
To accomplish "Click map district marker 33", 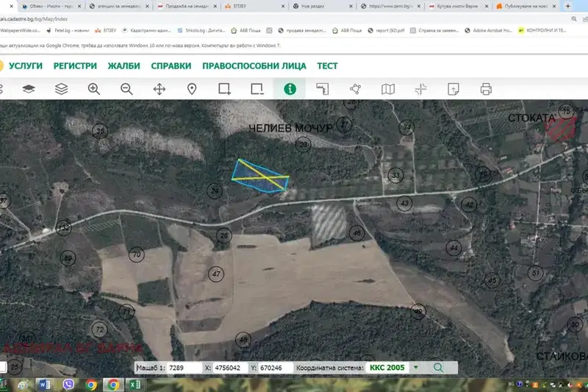I will (395, 175).
